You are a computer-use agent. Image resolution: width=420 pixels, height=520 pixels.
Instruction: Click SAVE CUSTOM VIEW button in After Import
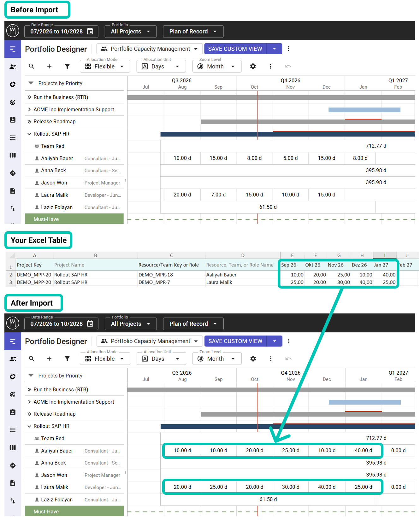[x=235, y=341]
